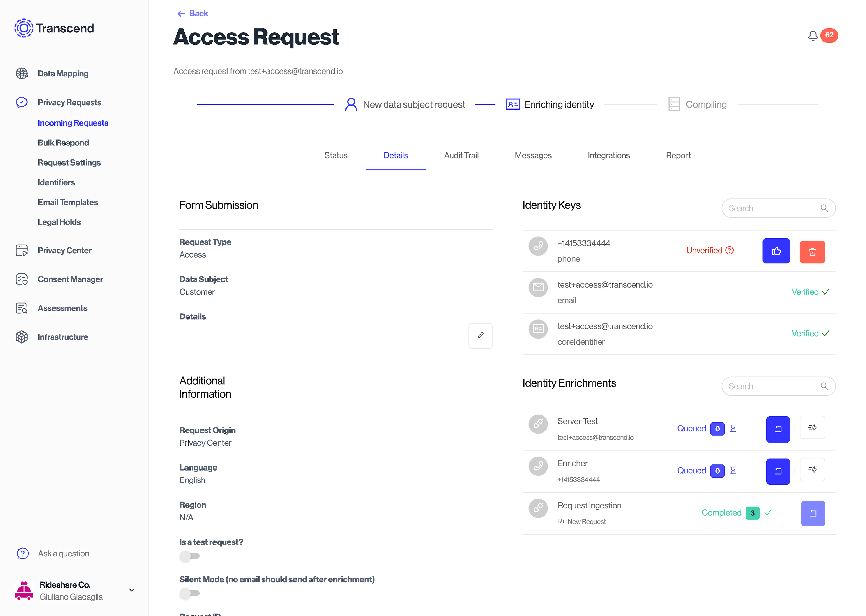Click the 62 notifications badge
This screenshot has width=866, height=616.
(829, 35)
